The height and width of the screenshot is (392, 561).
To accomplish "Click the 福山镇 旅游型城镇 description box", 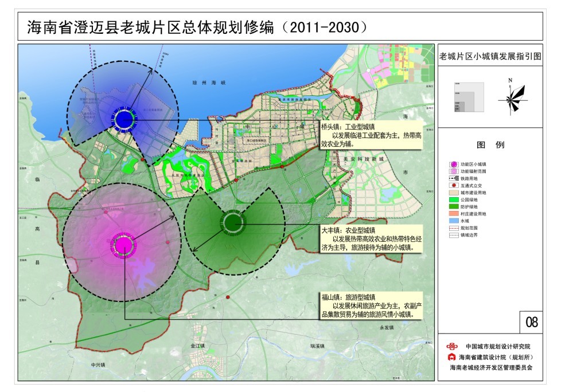I will pos(371,306).
